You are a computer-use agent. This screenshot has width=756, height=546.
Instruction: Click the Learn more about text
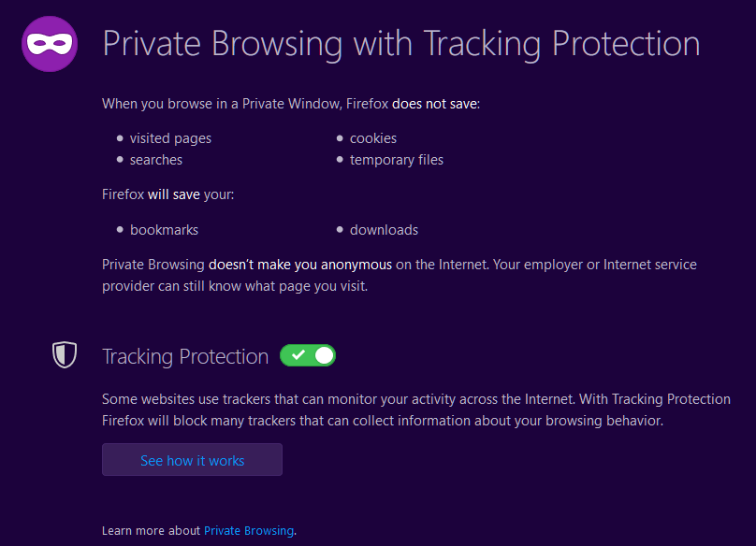coord(151,531)
